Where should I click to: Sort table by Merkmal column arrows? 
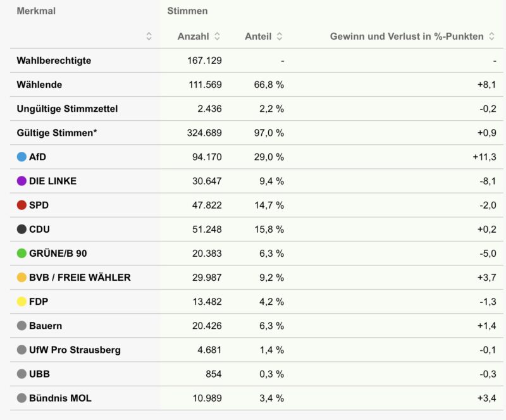(149, 37)
